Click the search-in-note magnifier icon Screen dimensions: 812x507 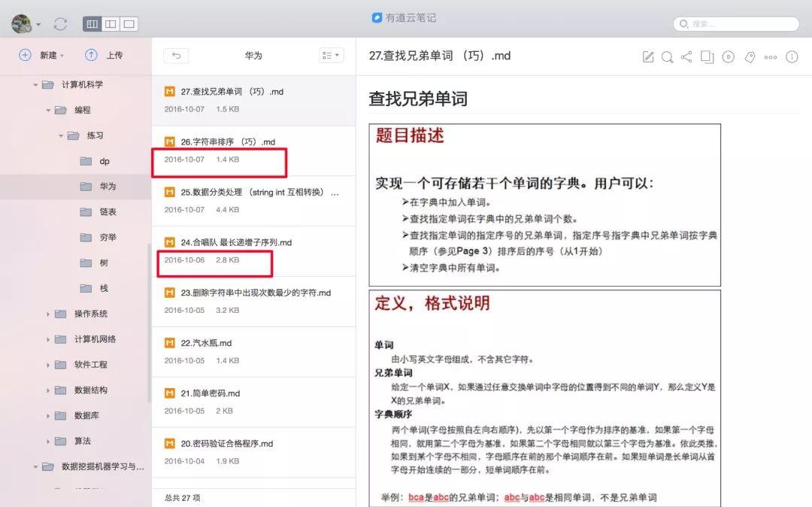[667, 56]
